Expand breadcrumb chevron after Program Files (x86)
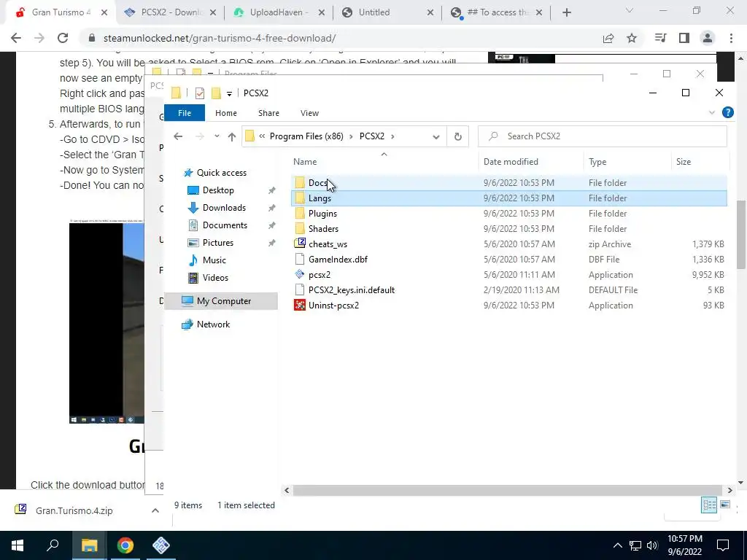Image resolution: width=747 pixels, height=560 pixels. [x=351, y=136]
